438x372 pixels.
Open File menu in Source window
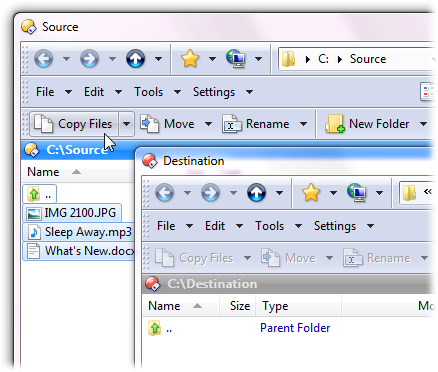(45, 92)
